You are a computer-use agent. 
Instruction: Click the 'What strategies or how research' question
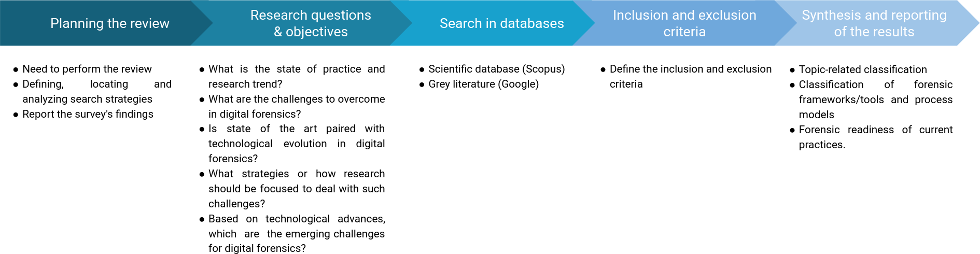tap(296, 189)
